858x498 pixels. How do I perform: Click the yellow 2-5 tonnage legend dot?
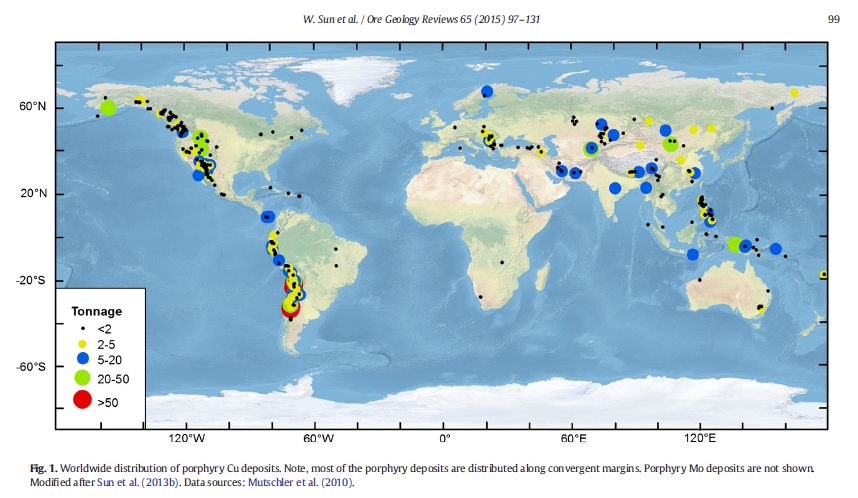point(82,343)
